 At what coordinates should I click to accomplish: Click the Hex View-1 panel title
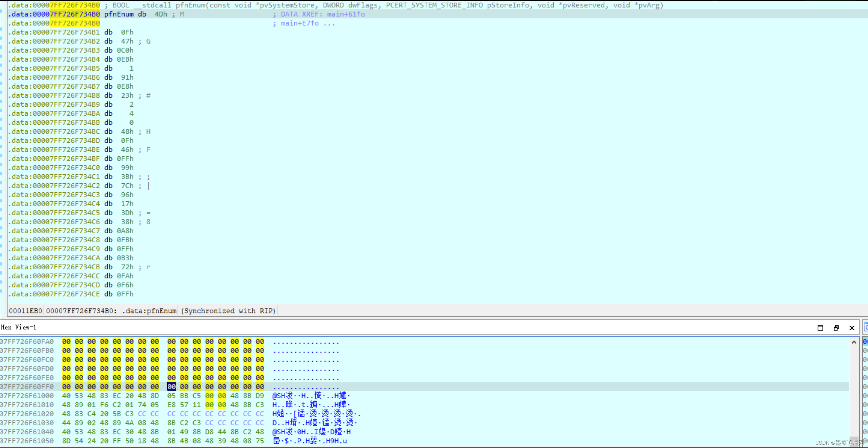(x=19, y=327)
